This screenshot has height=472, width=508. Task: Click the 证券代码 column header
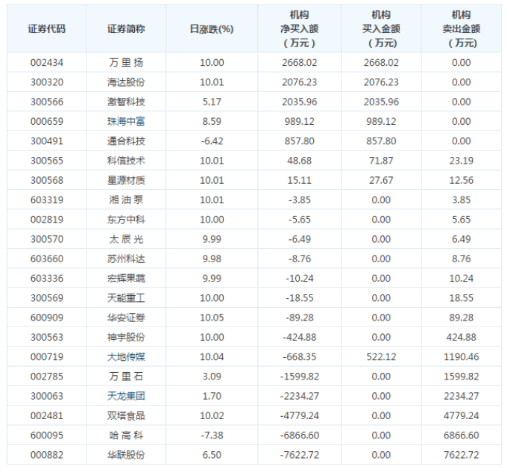[47, 29]
